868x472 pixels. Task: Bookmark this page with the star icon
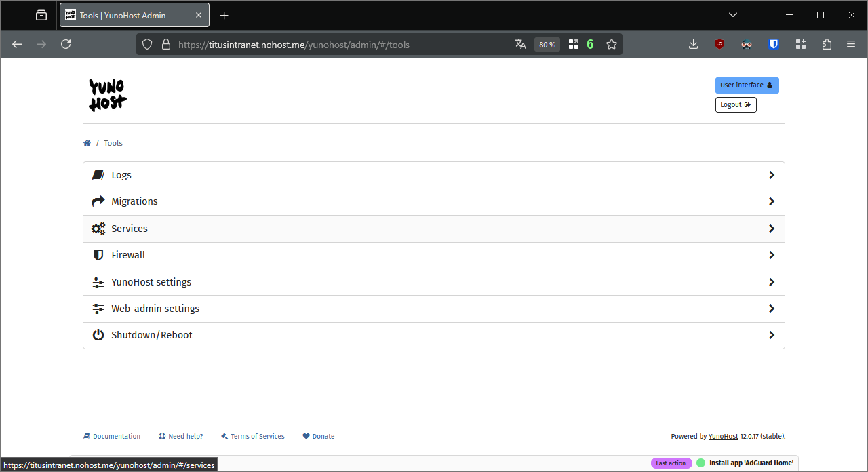612,44
